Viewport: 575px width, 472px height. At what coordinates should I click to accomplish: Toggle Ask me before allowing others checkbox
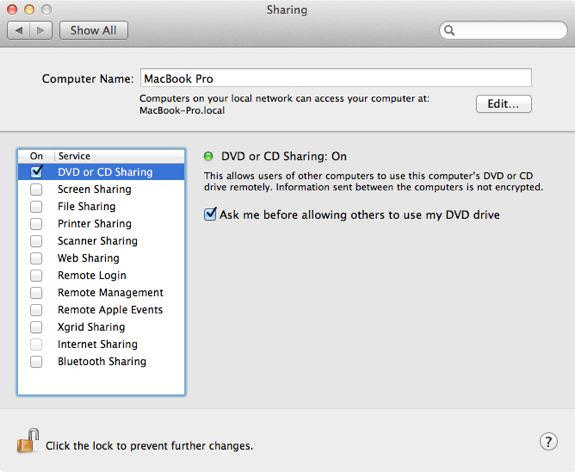tap(210, 214)
